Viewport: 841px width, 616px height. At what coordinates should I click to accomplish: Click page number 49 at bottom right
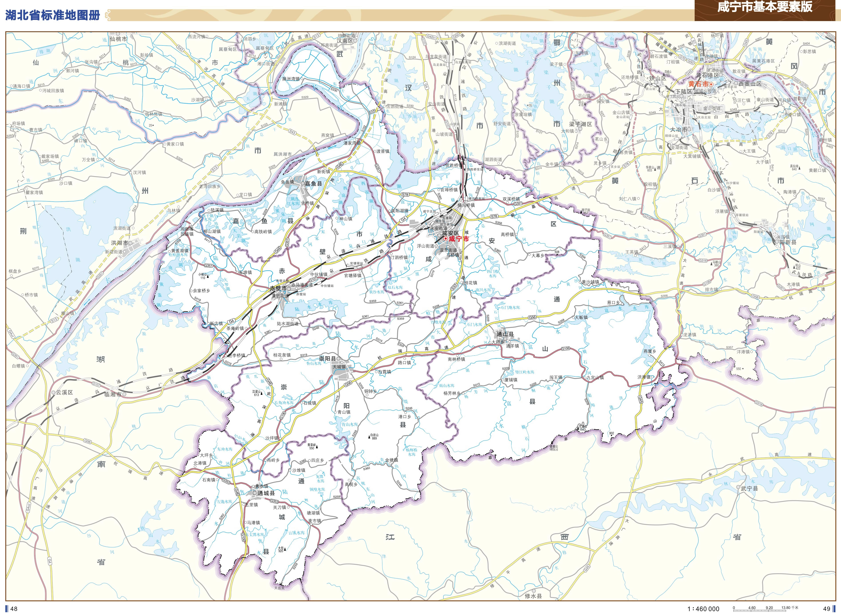pyautogui.click(x=827, y=608)
